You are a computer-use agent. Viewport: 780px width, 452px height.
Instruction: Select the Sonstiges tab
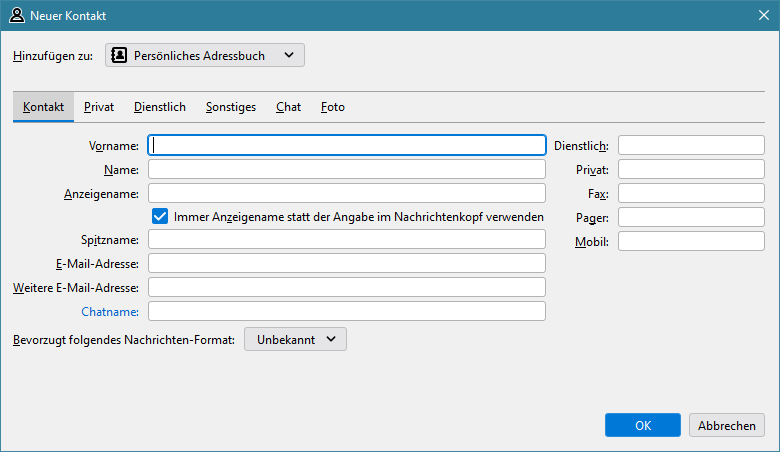[231, 107]
